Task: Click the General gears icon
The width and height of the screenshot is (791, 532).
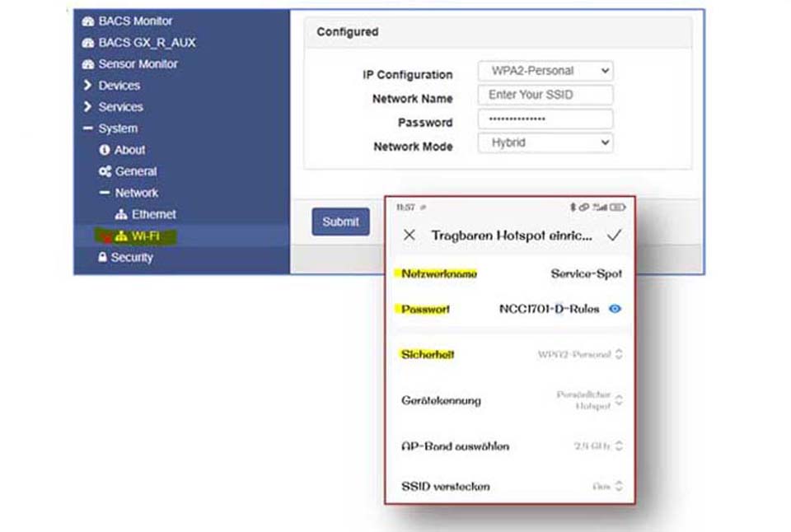Action: coord(105,171)
